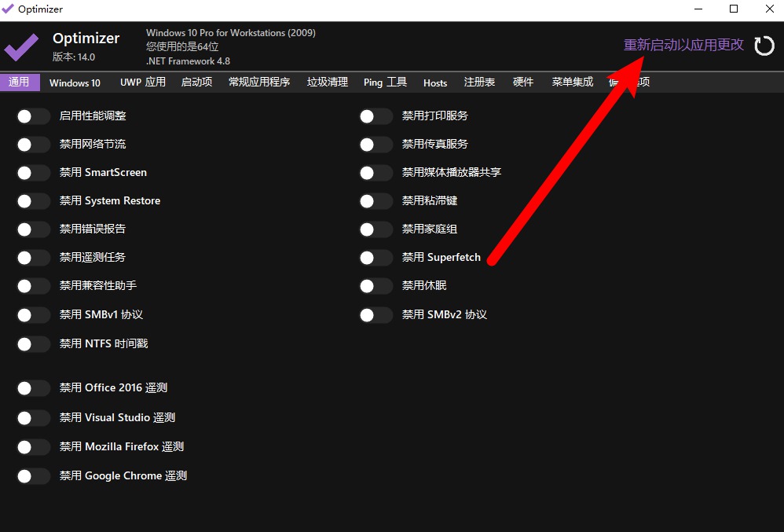Toggle 禁用 Visual Studio 遥测 switch
This screenshot has width=784, height=532.
click(34, 418)
